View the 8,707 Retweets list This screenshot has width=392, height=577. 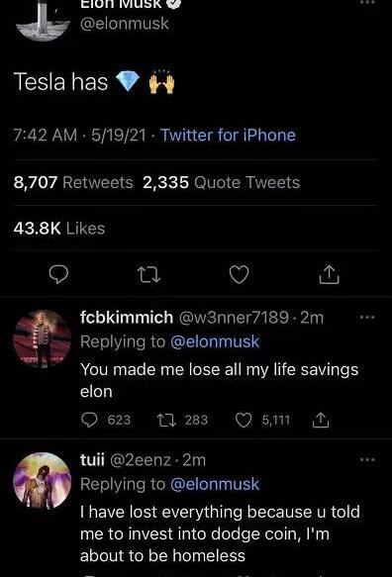(73, 182)
